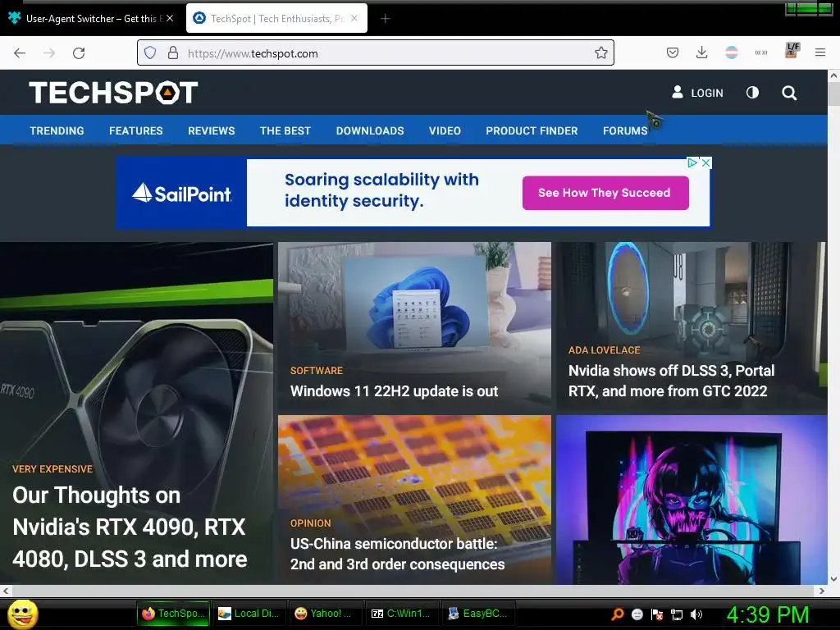The image size is (840, 630).
Task: Click the LOGIN link
Action: 697,93
